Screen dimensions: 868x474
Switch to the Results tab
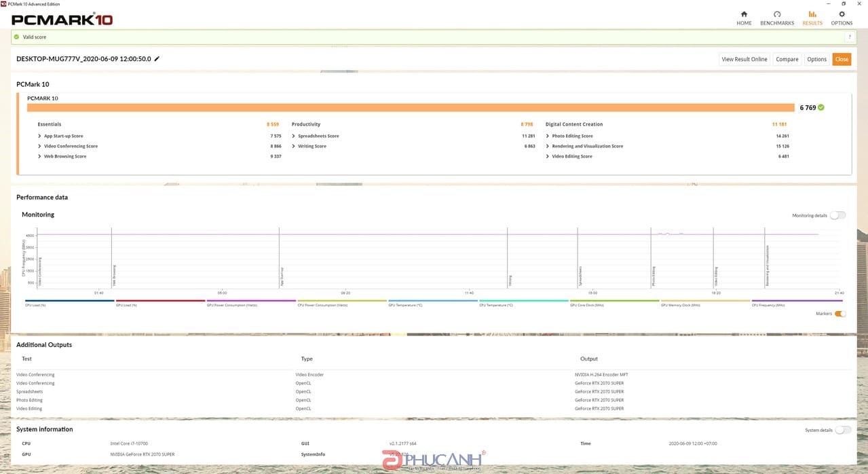point(812,18)
